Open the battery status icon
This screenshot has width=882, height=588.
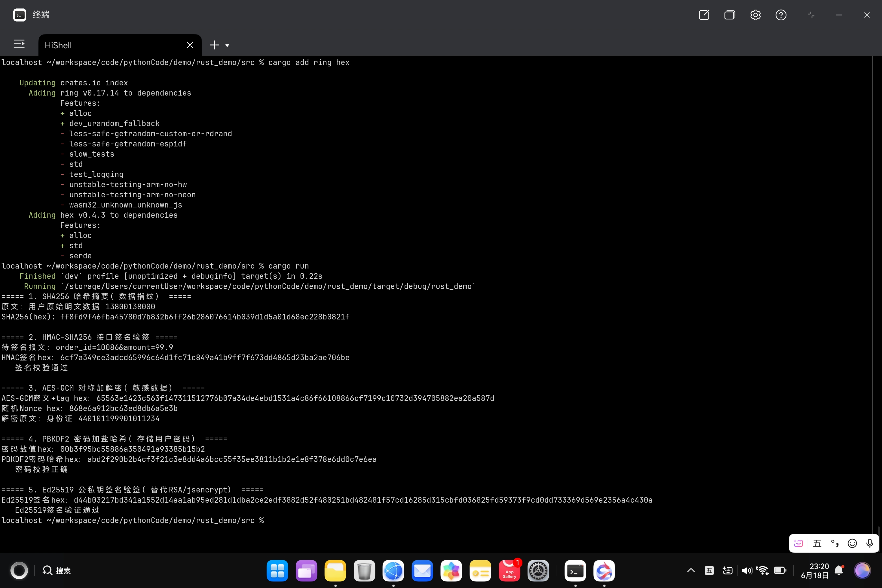tap(780, 570)
